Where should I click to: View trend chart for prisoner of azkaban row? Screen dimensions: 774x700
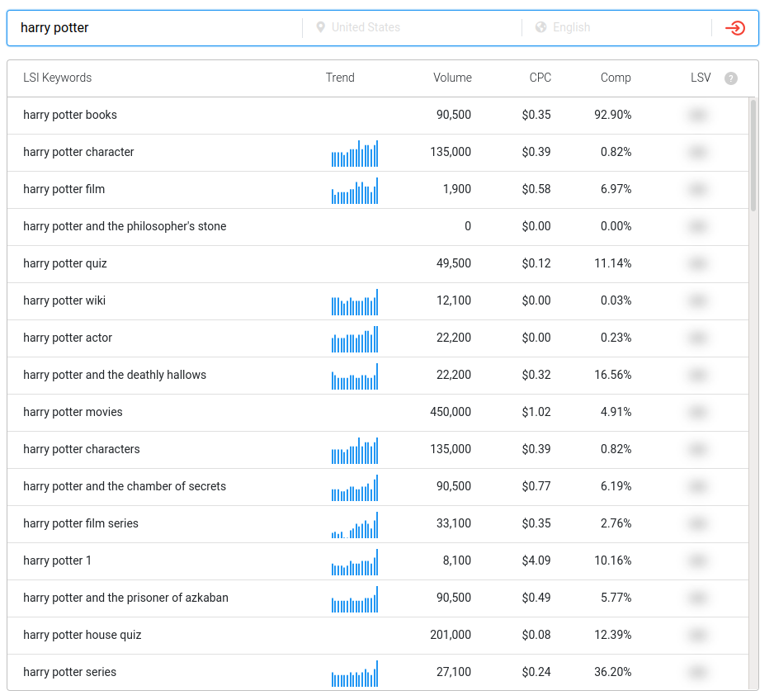tap(355, 598)
